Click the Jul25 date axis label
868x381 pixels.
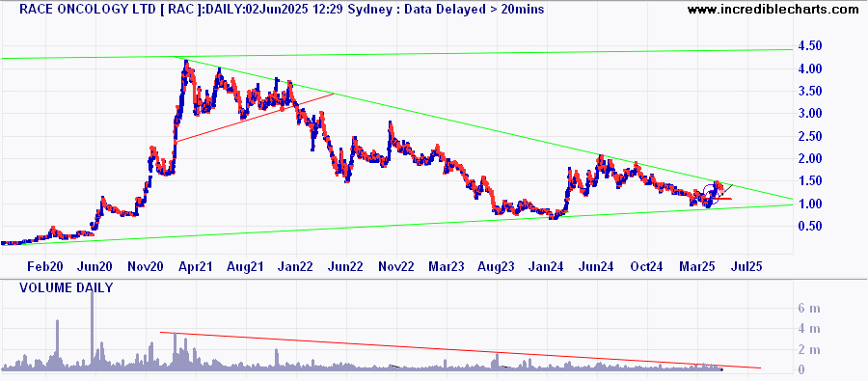(747, 266)
